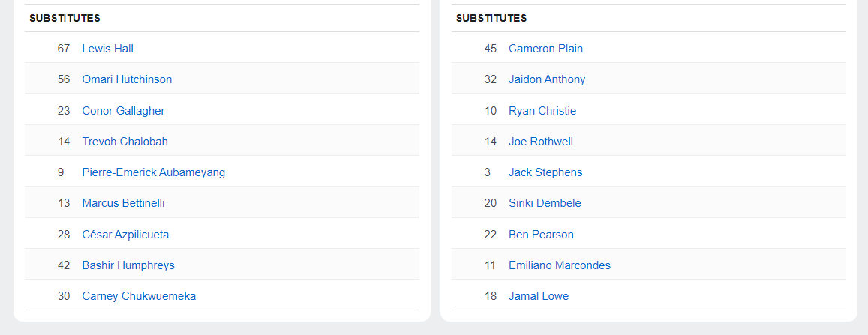This screenshot has width=868, height=335.
Task: Go to Bashir Humphreys' profile
Action: [x=128, y=265]
